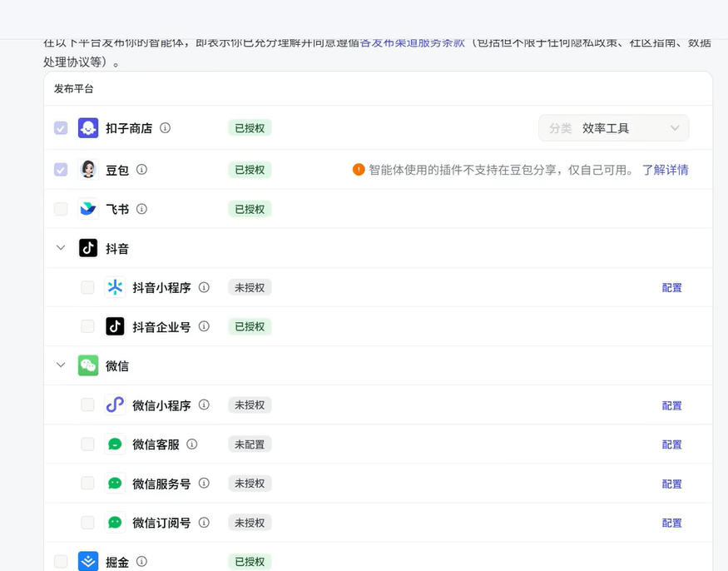Collapse the 抖音 platform group
The height and width of the screenshot is (571, 728).
pyautogui.click(x=61, y=248)
